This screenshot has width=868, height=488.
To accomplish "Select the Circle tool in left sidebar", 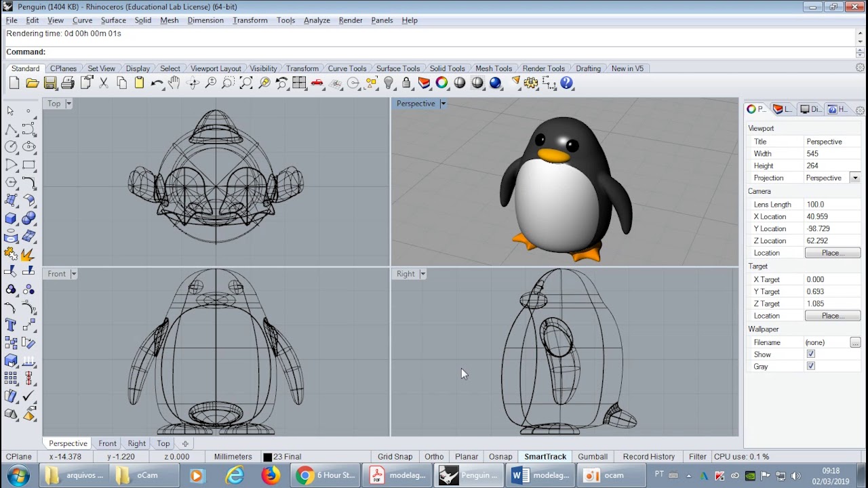I will pos(11,146).
